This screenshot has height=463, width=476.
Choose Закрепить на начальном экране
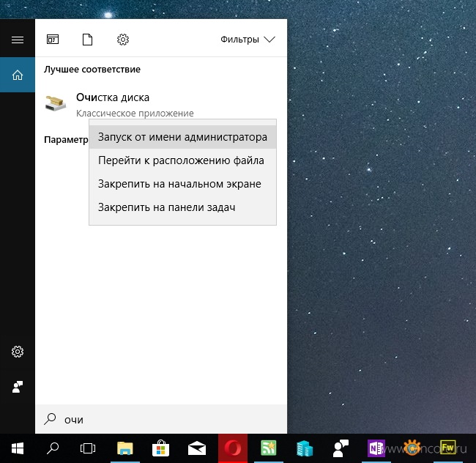[x=182, y=184]
